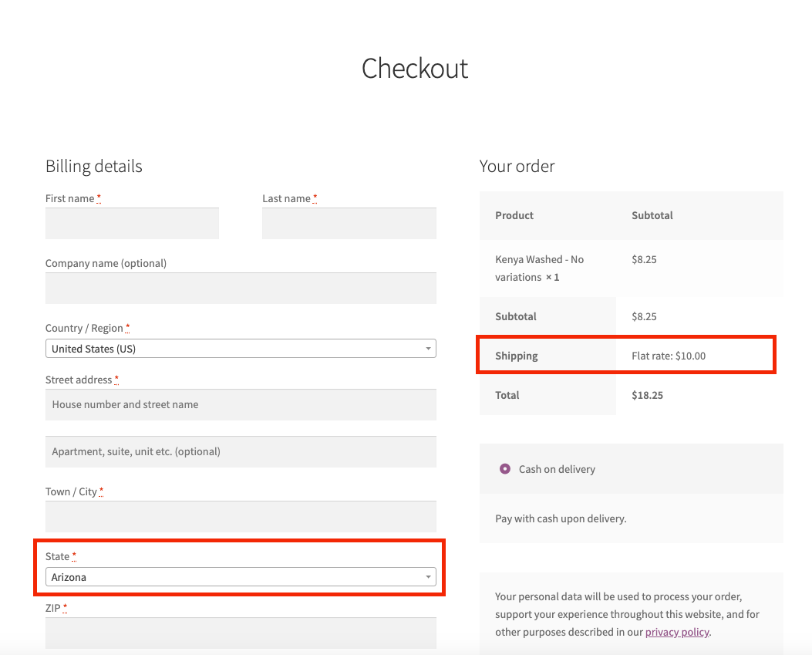Click the Your order heading

(x=517, y=167)
